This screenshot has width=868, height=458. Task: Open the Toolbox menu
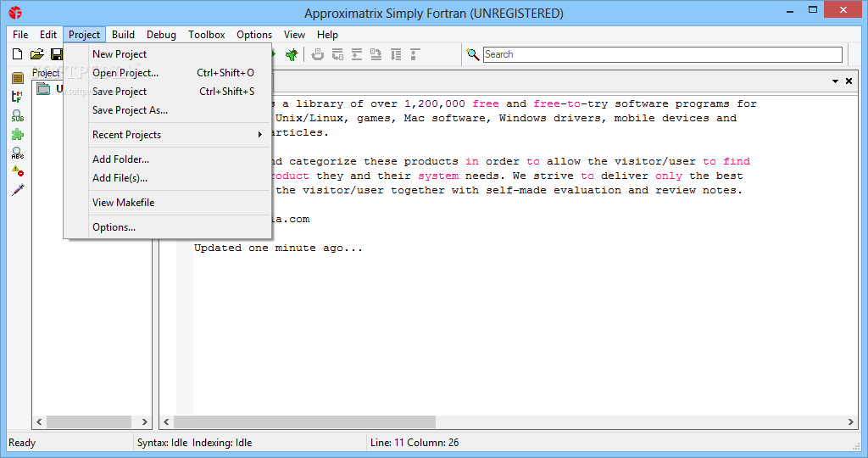[207, 34]
